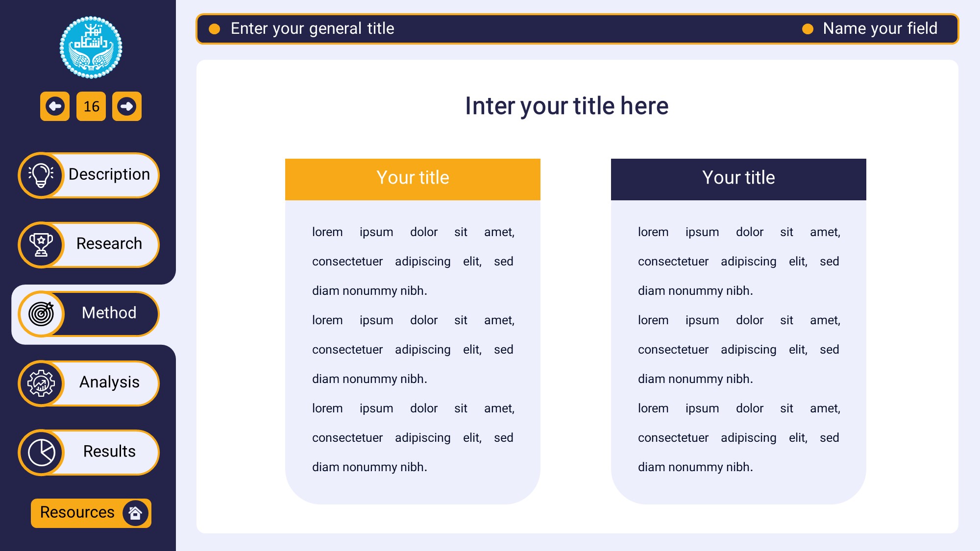
Task: Click the university logo emblem
Action: (91, 48)
